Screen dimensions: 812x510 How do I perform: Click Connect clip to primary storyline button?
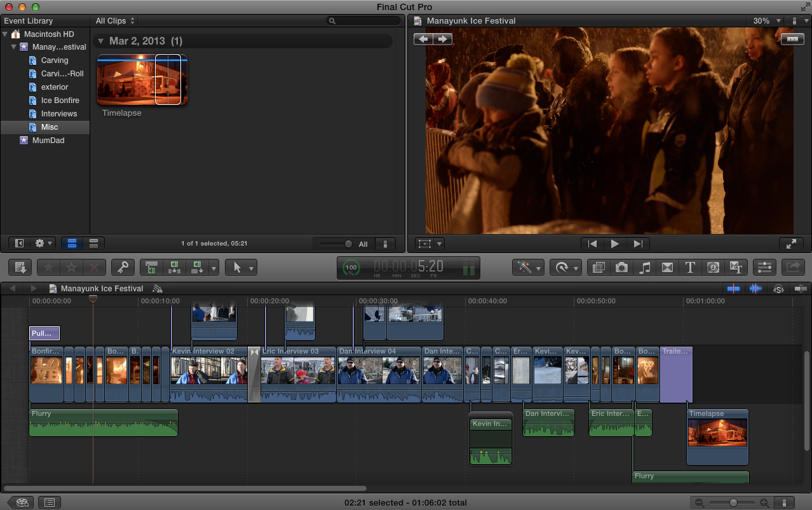tap(151, 268)
